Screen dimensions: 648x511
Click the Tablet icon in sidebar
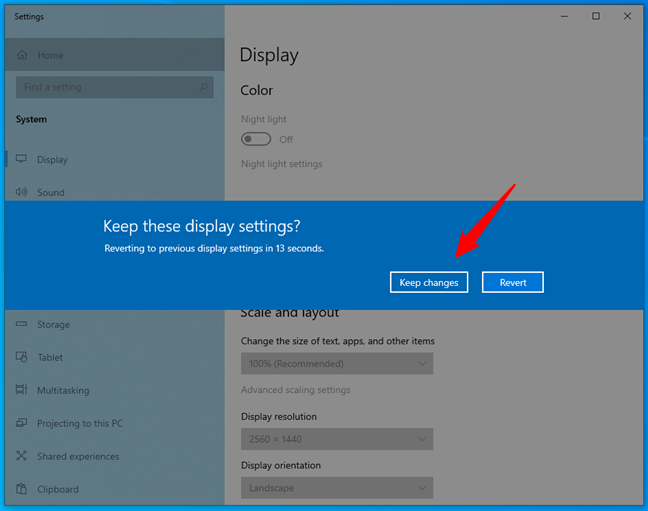22,357
